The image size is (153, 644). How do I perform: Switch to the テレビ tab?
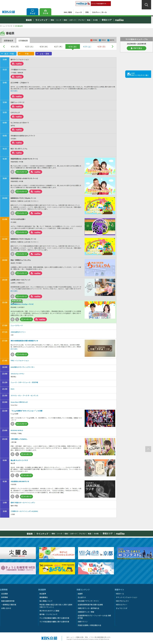point(32,12)
